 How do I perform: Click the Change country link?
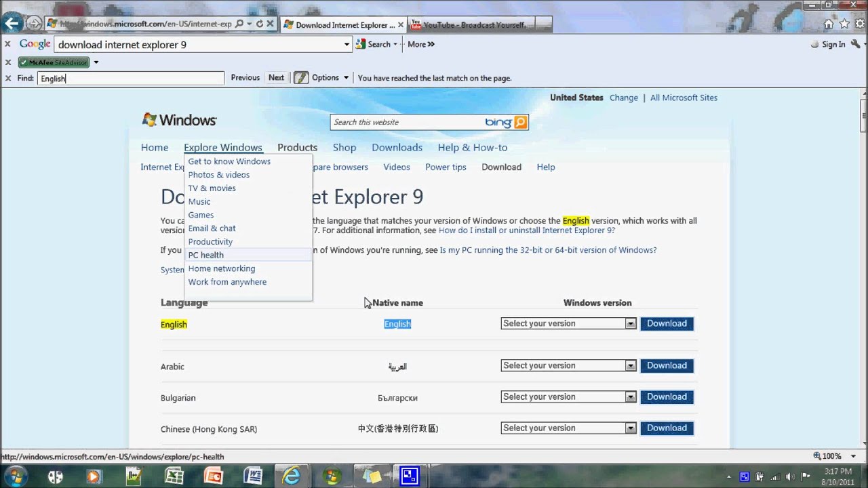tap(624, 98)
